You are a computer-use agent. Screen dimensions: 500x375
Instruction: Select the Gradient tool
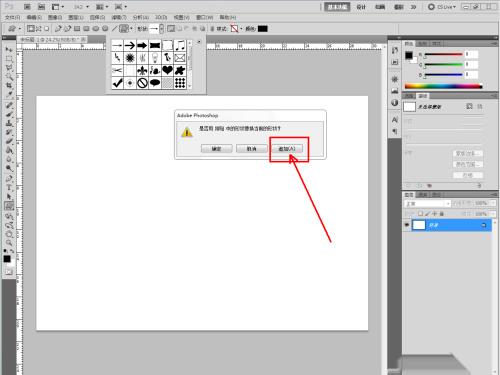pos(9,150)
